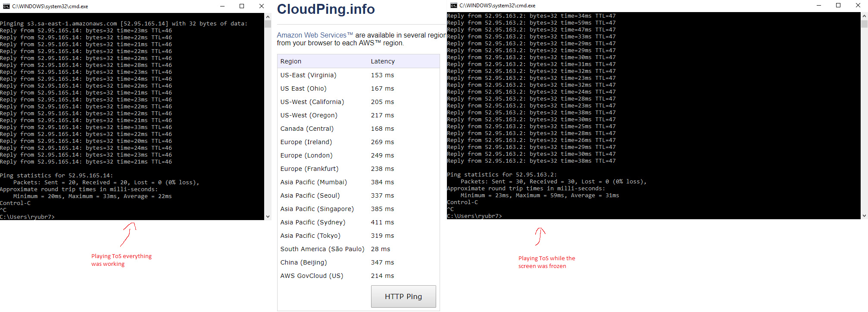Select the South America (São Paulo) row

[x=322, y=249]
